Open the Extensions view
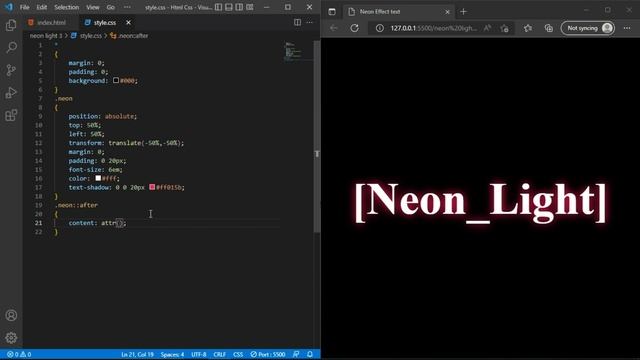Viewport: 640px width, 360px height. (11, 115)
